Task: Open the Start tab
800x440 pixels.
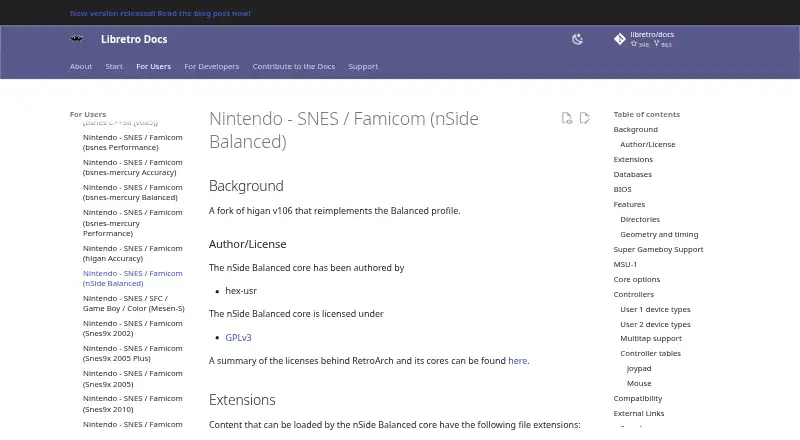Action: [114, 66]
